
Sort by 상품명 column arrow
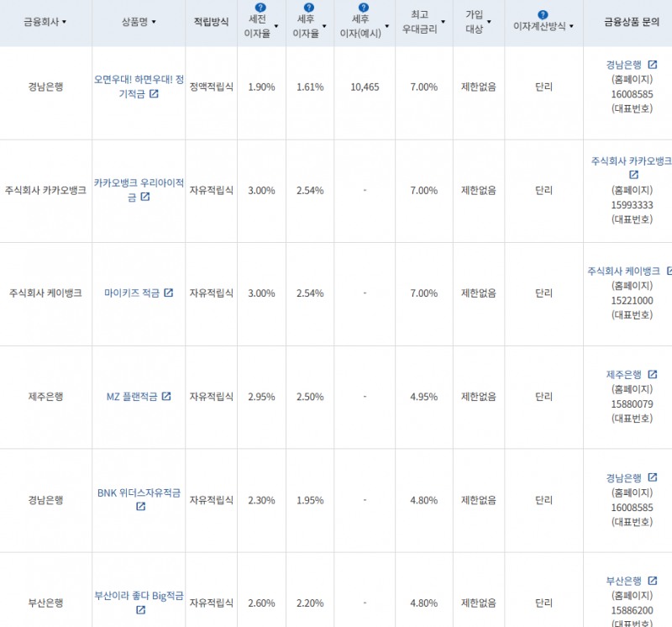(x=154, y=22)
